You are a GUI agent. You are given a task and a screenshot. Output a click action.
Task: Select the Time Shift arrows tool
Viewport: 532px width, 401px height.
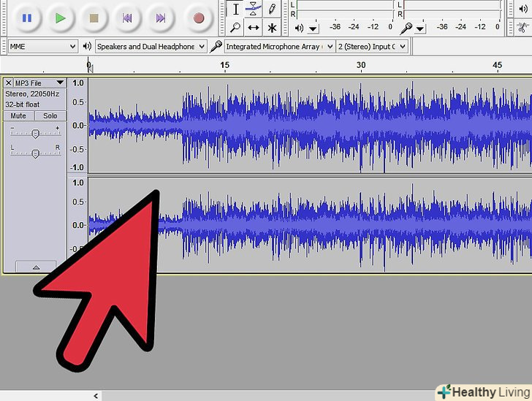tap(254, 28)
